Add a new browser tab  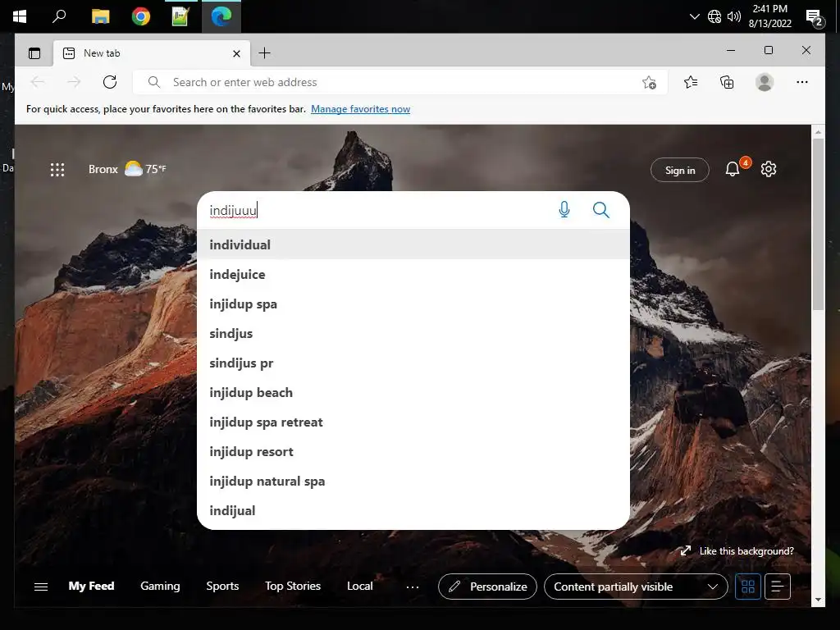(265, 53)
